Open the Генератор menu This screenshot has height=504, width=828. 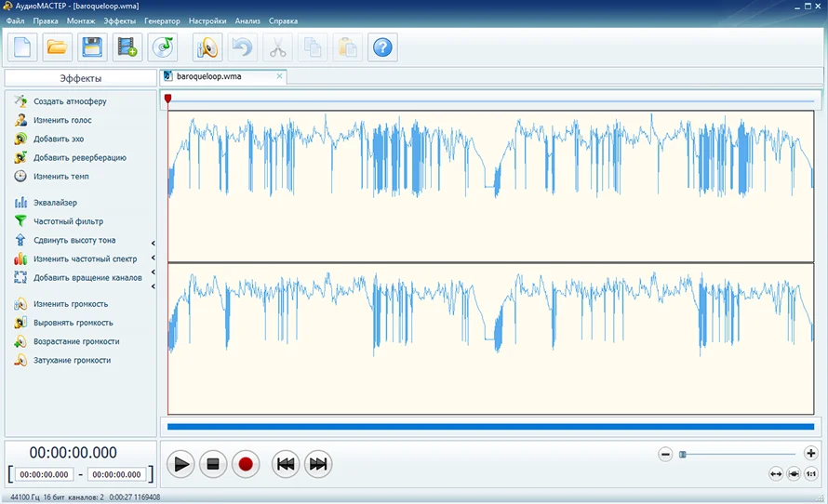point(162,21)
